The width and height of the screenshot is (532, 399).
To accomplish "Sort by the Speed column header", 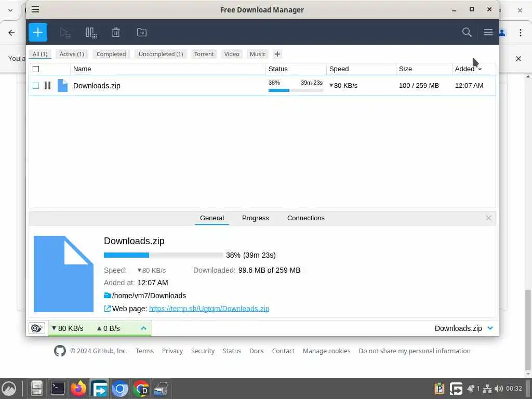I will (362, 69).
